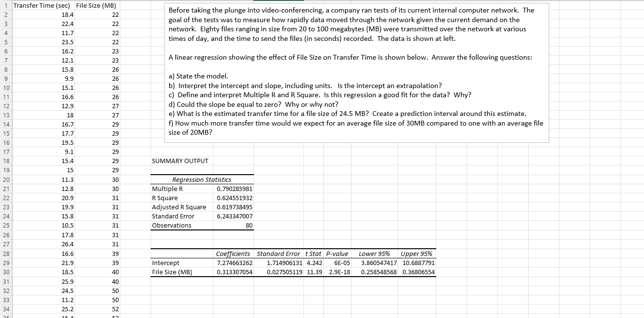The height and width of the screenshot is (318, 644).
Task: Select the Regression Statistics heading cell
Action: pyautogui.click(x=202, y=179)
